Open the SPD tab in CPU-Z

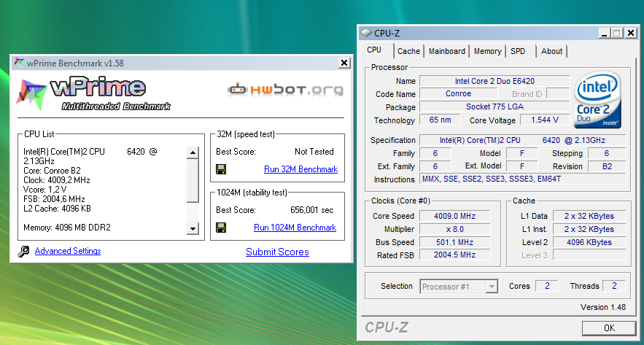click(x=518, y=51)
